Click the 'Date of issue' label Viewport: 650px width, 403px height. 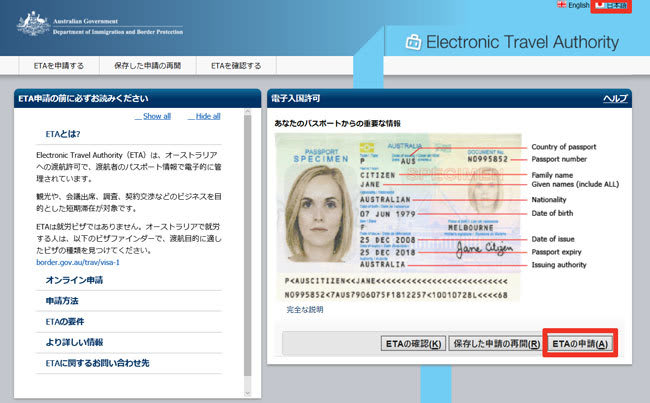553,239
